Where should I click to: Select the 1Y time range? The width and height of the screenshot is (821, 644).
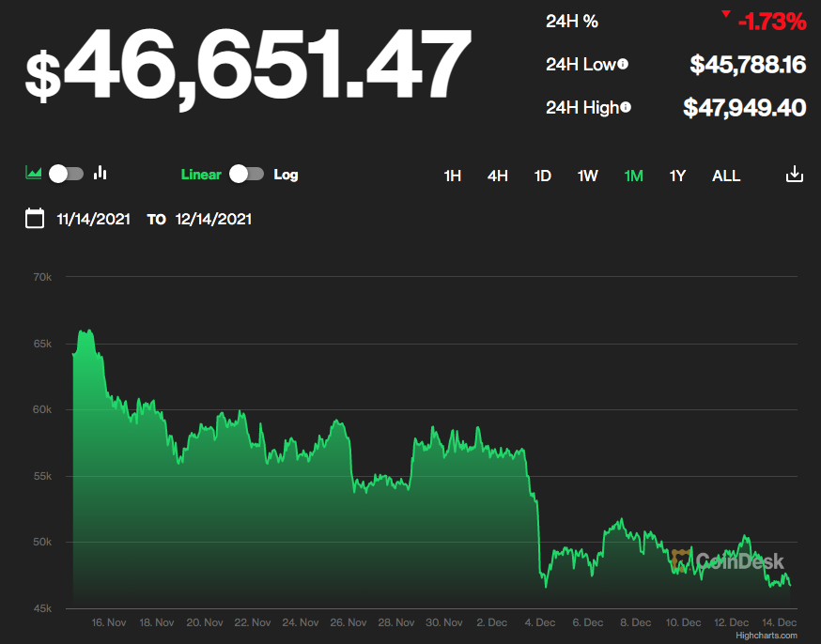[x=677, y=176]
